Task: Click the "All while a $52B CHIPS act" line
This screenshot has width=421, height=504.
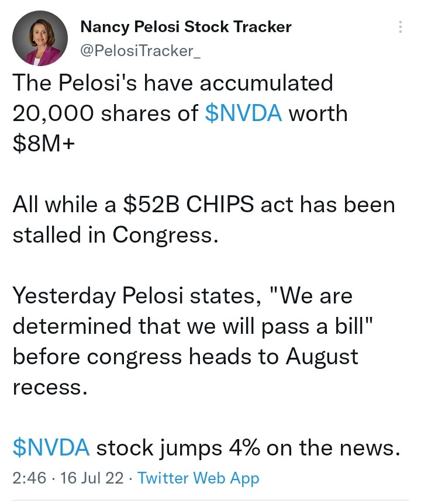Action: click(203, 205)
